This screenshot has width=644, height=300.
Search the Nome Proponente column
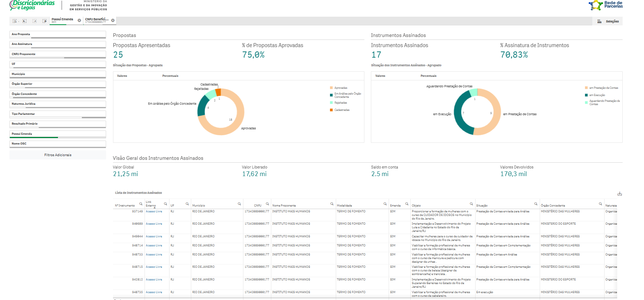click(332, 204)
